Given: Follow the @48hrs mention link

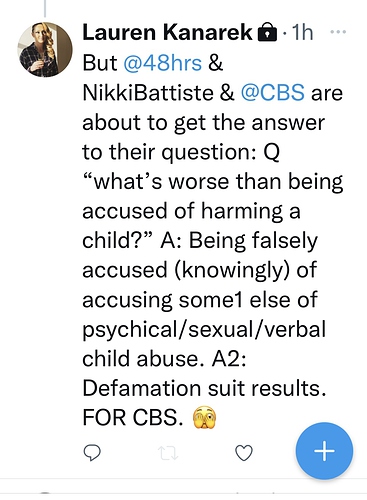Looking at the screenshot, I should (x=162, y=63).
